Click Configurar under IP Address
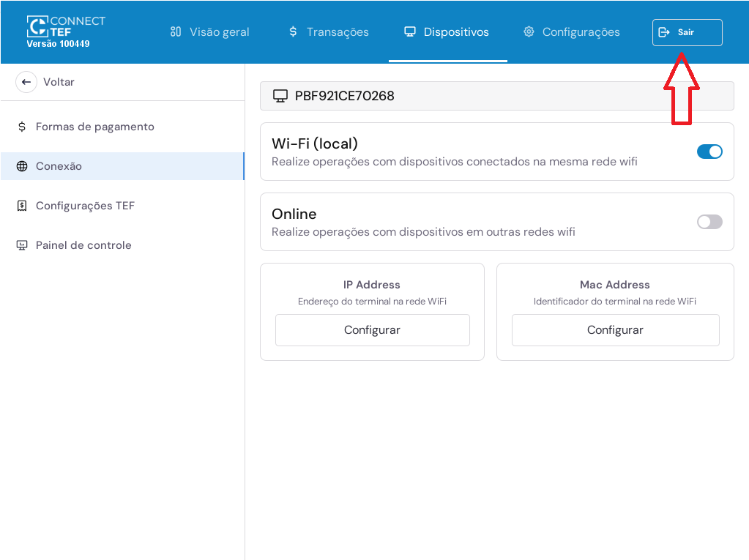Viewport: 749px width, 560px height. (372, 330)
